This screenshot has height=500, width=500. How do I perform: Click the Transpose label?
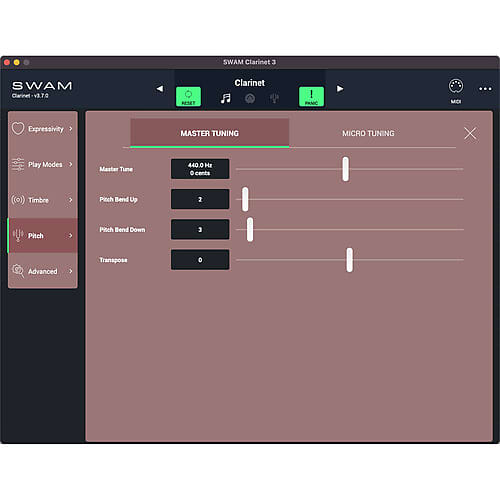coord(113,260)
